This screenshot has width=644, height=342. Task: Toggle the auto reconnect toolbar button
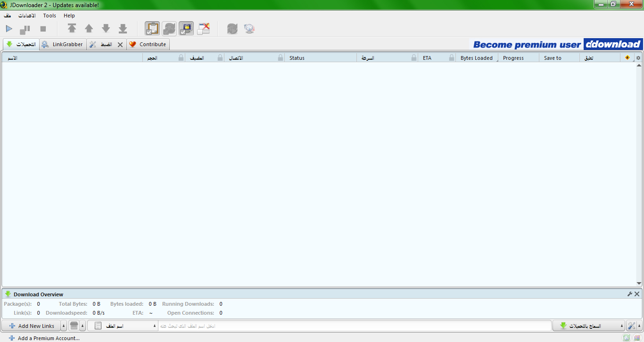pos(169,29)
